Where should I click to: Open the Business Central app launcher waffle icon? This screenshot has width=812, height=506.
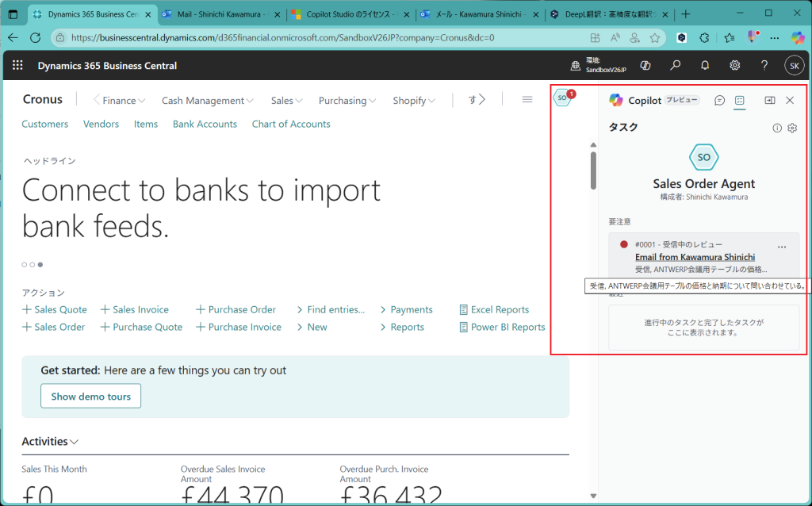pyautogui.click(x=17, y=65)
